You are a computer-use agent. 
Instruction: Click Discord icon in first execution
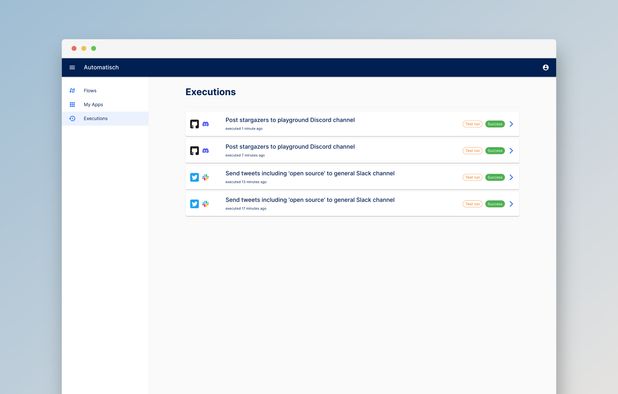click(x=205, y=124)
